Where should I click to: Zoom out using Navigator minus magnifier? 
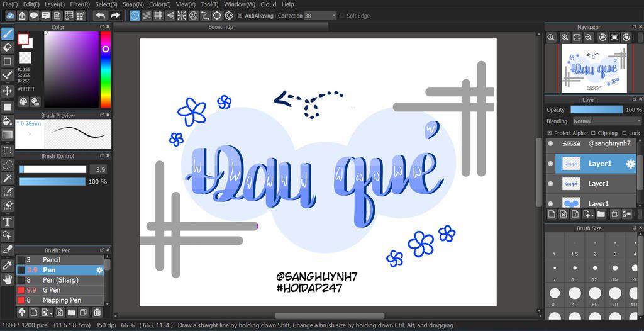[588, 37]
